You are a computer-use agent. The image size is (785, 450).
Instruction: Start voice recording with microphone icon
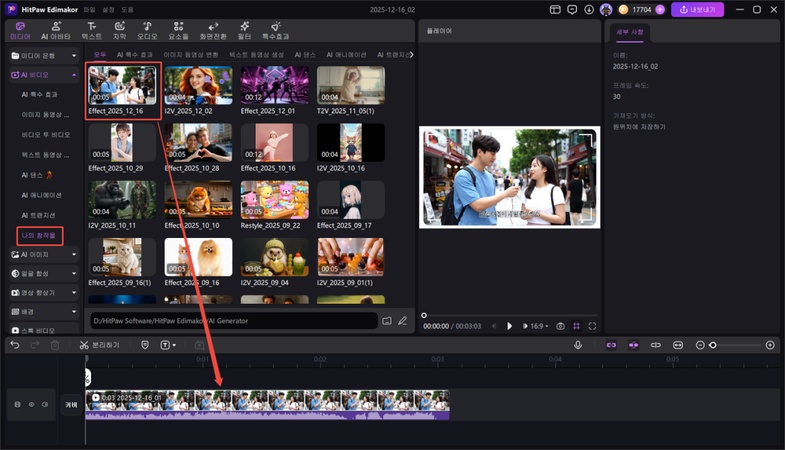pos(578,345)
